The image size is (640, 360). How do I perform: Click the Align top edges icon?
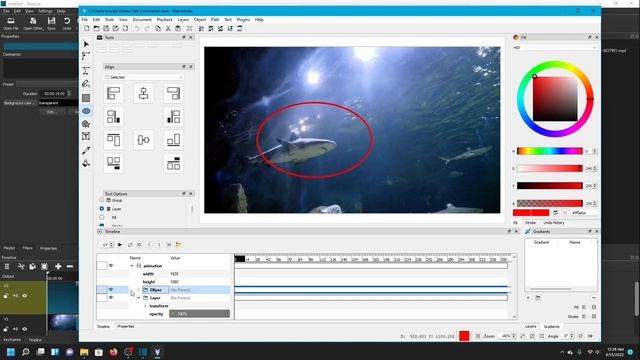[x=113, y=140]
